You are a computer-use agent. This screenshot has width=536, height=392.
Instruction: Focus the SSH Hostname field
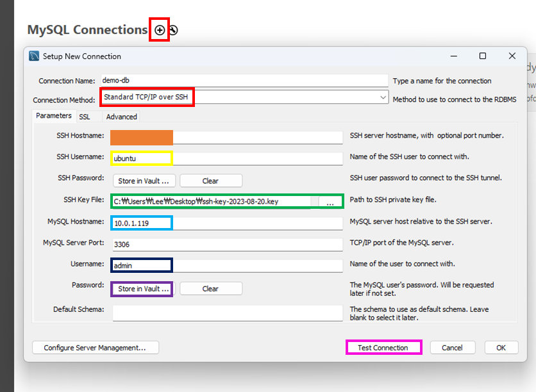pyautogui.click(x=226, y=137)
